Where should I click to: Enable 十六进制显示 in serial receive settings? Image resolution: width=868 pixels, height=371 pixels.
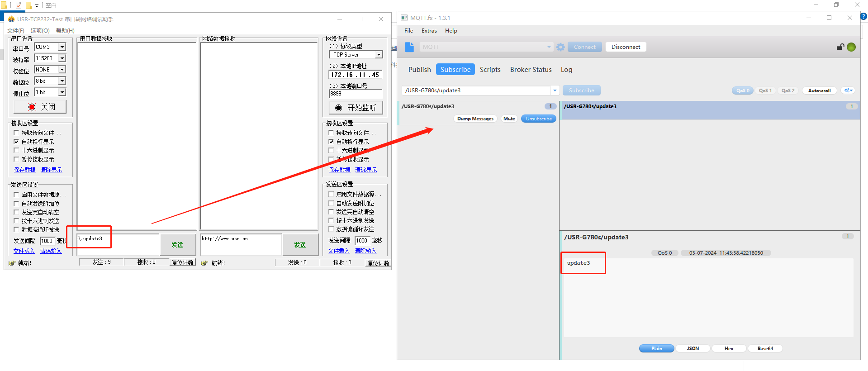pos(17,151)
